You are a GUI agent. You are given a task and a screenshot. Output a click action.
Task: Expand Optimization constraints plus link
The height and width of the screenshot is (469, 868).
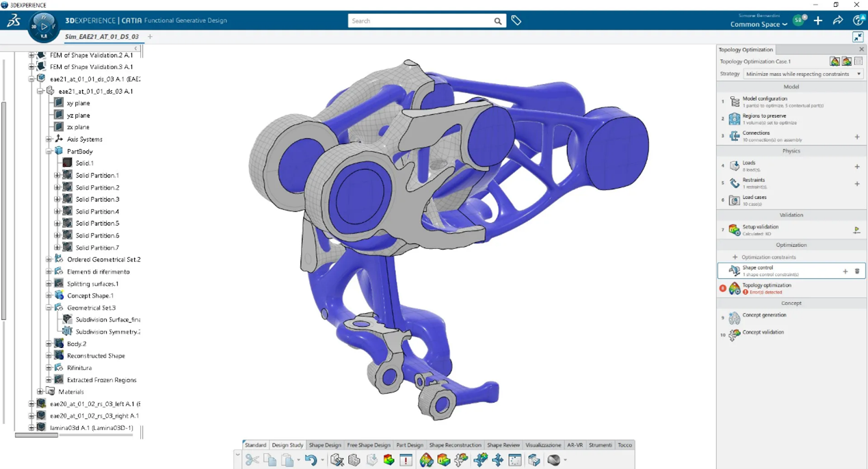click(x=764, y=257)
